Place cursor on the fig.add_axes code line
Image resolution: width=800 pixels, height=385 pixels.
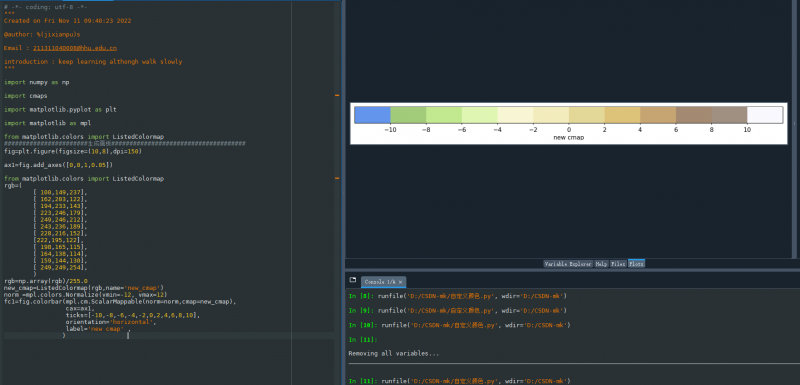coord(58,165)
